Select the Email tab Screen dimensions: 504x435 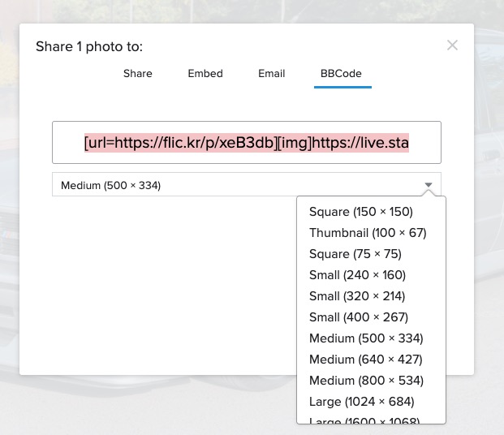pos(271,73)
